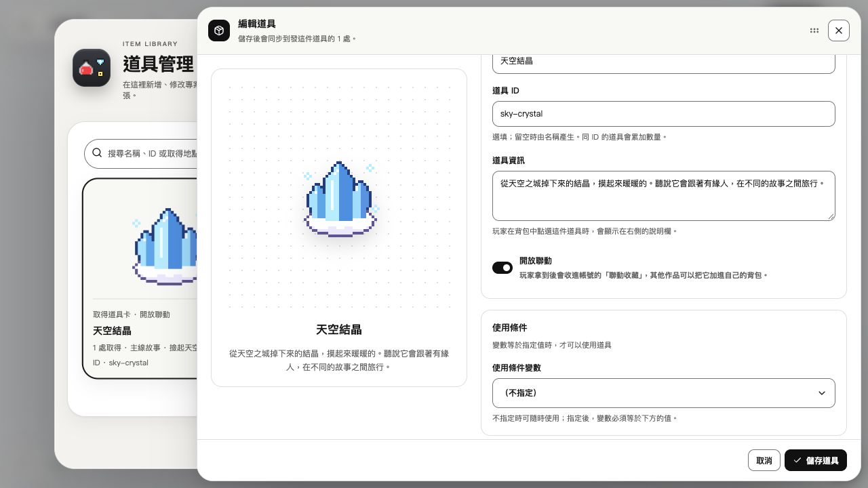Click the 天空結晶 title under preview image

point(339,330)
